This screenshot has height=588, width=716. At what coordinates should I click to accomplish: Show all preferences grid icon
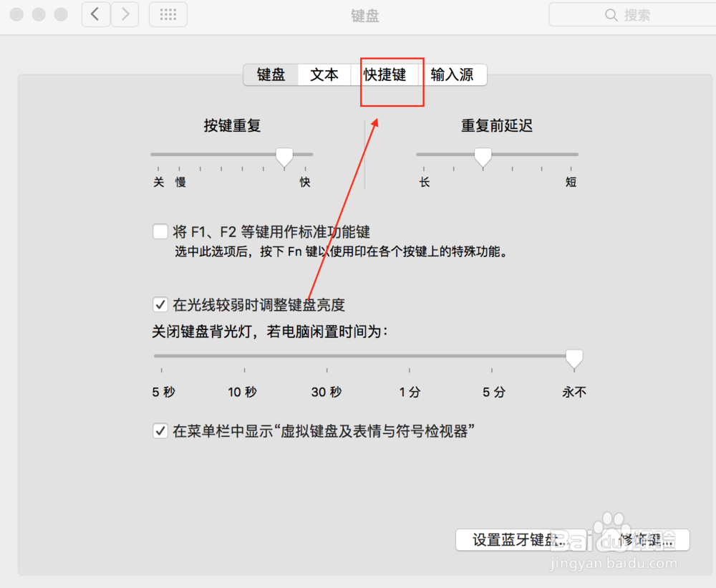tap(168, 14)
